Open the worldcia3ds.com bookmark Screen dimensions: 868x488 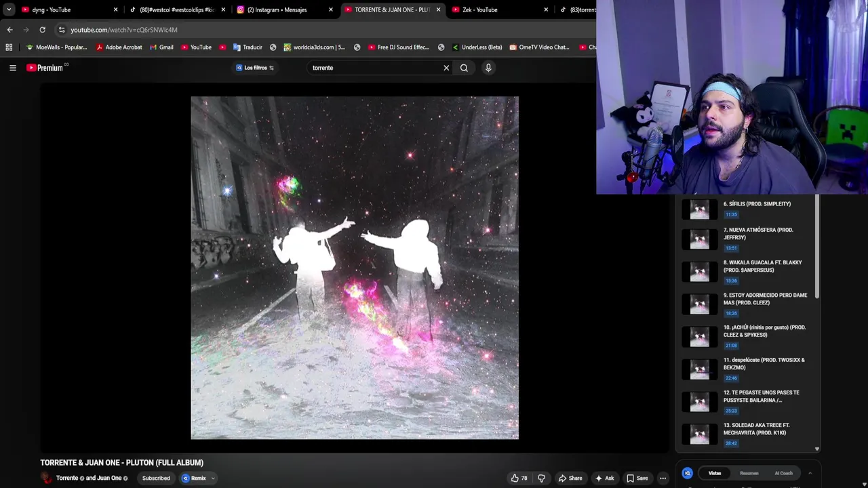click(314, 47)
